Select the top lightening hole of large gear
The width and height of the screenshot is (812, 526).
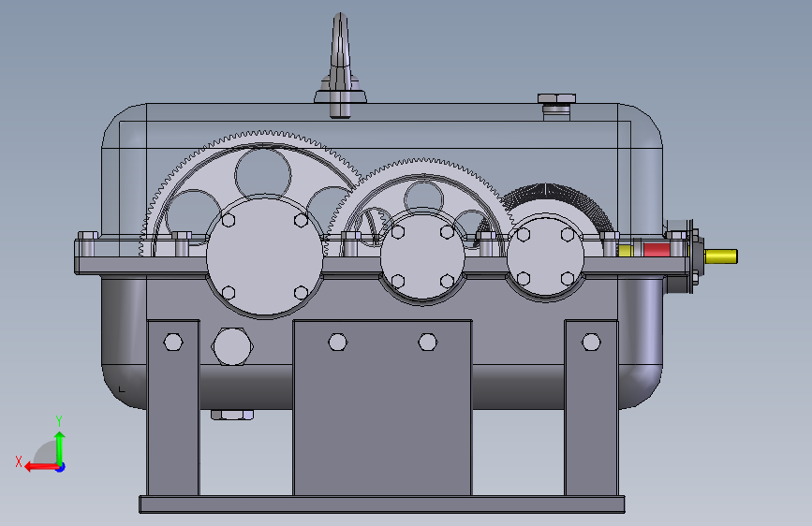262,174
